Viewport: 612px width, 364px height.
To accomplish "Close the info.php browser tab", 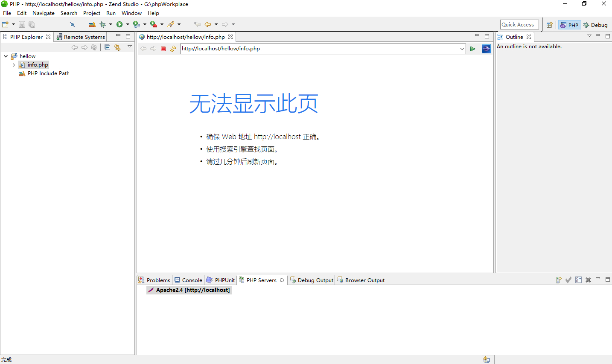I will [230, 37].
